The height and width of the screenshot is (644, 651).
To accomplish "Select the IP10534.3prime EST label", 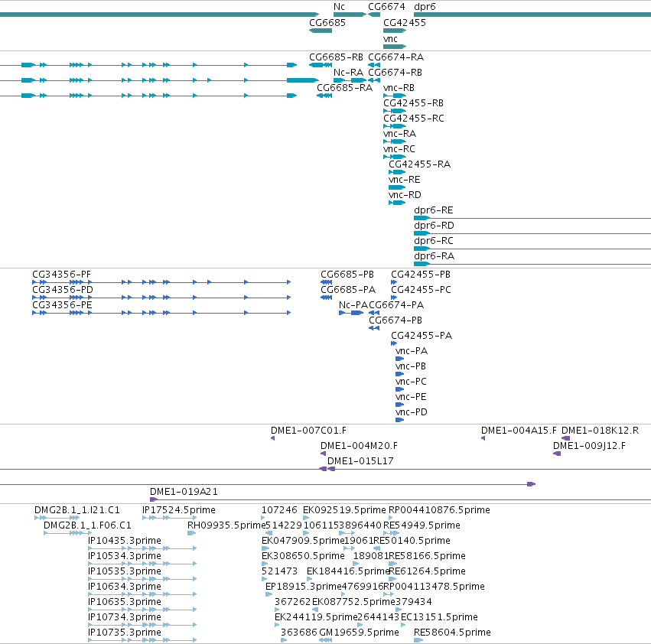I will point(125,556).
